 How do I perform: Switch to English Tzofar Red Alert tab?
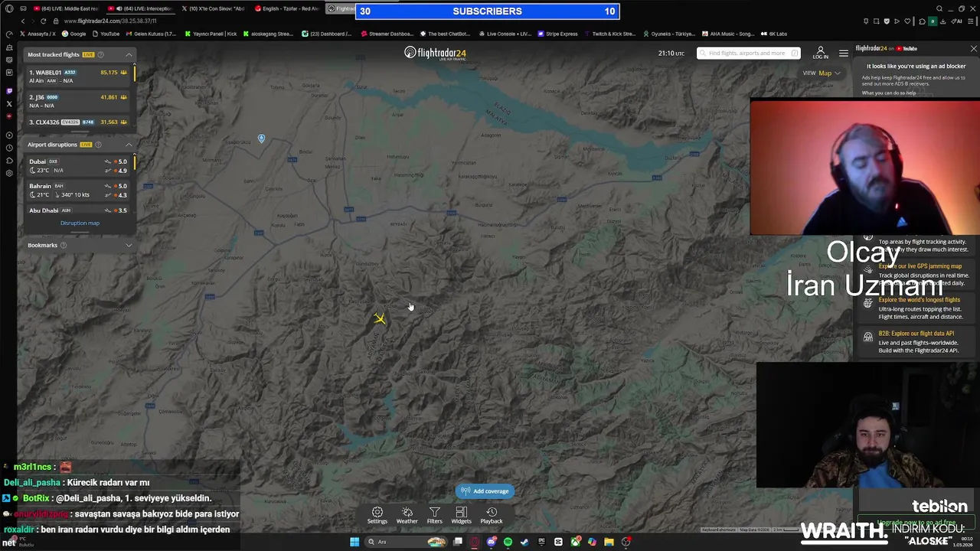click(287, 8)
